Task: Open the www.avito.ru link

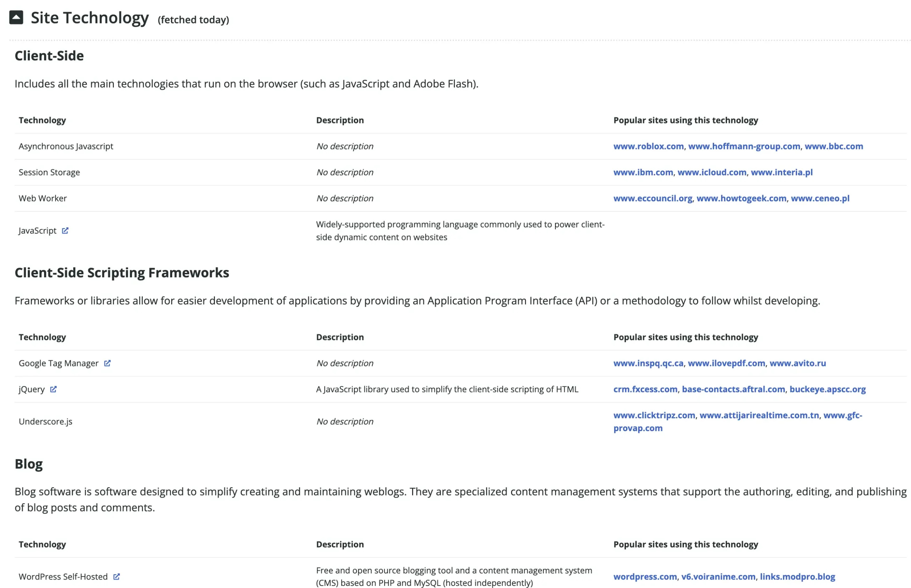Action: (797, 363)
